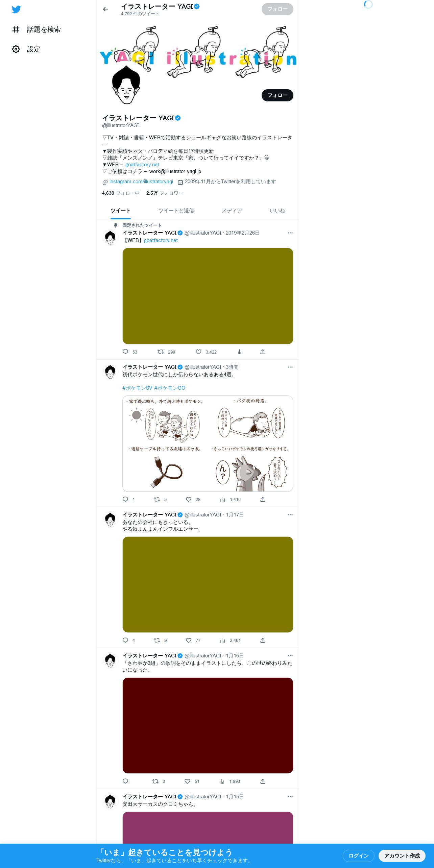
Task: Open more options on the pinned tweet
Action: pos(290,233)
